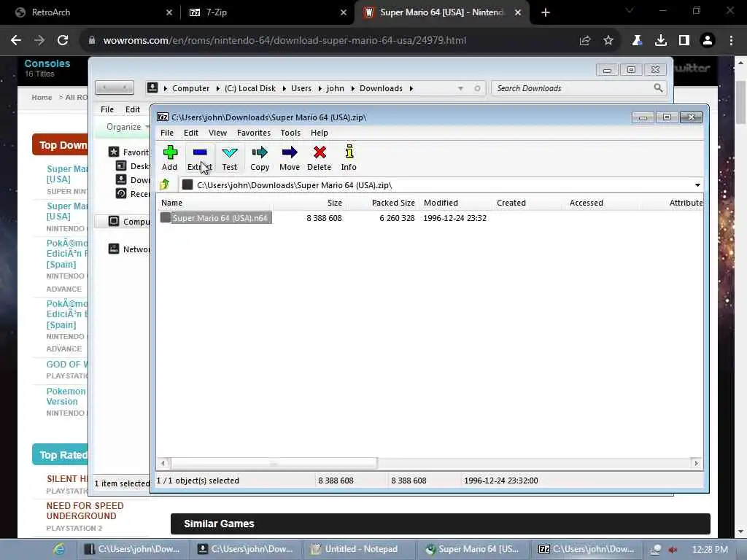Switch to the 7-Zip browser tab
Screen dimensions: 747x560
point(267,12)
